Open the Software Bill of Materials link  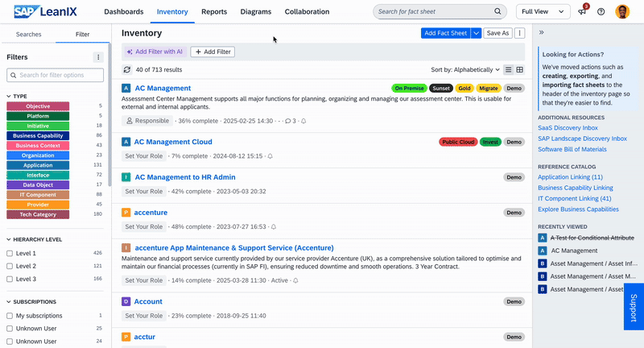click(572, 150)
